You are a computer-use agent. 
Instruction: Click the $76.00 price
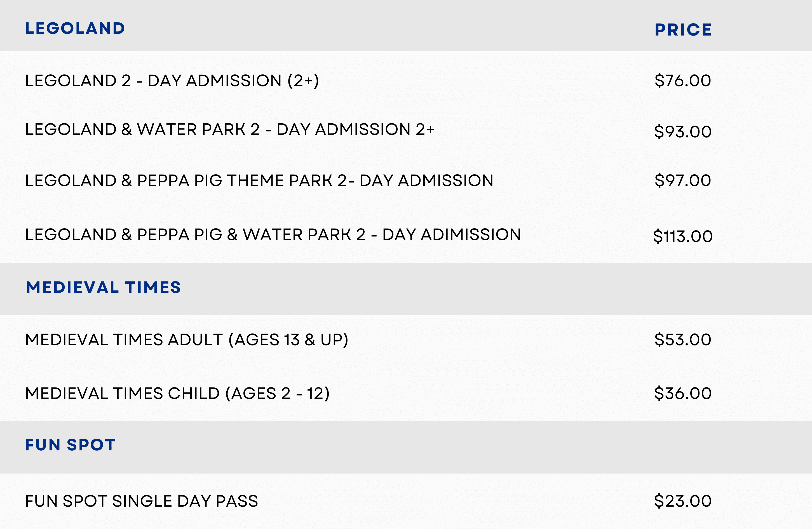(x=683, y=81)
